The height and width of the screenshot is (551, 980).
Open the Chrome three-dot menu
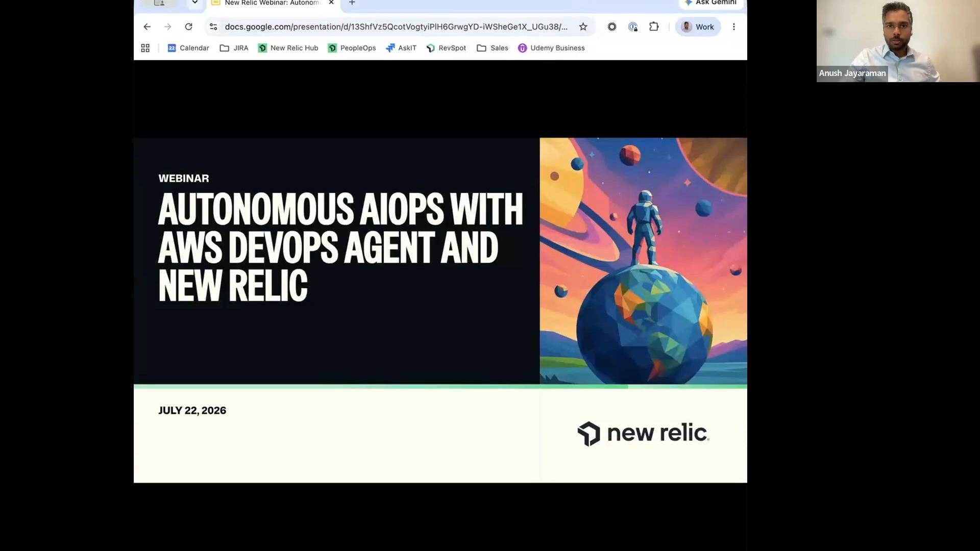[x=734, y=27]
